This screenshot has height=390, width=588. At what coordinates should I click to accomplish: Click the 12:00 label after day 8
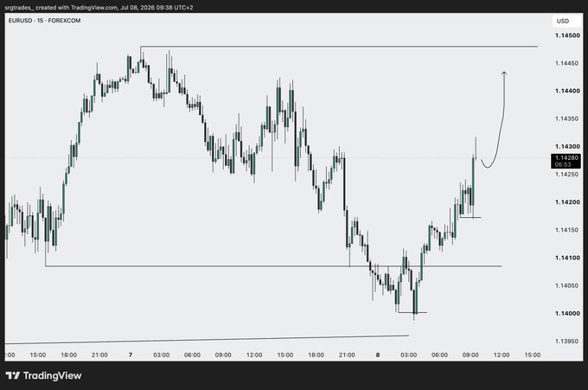coord(502,355)
